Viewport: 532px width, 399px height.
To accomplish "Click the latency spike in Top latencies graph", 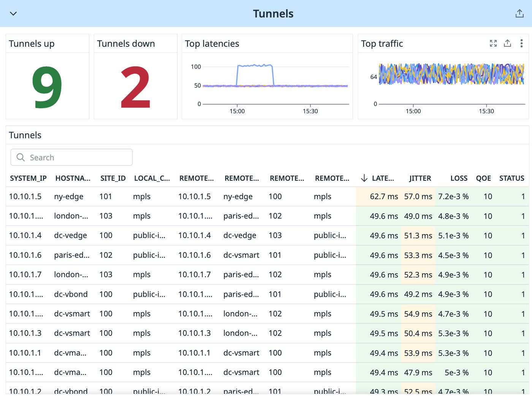I will (255, 66).
